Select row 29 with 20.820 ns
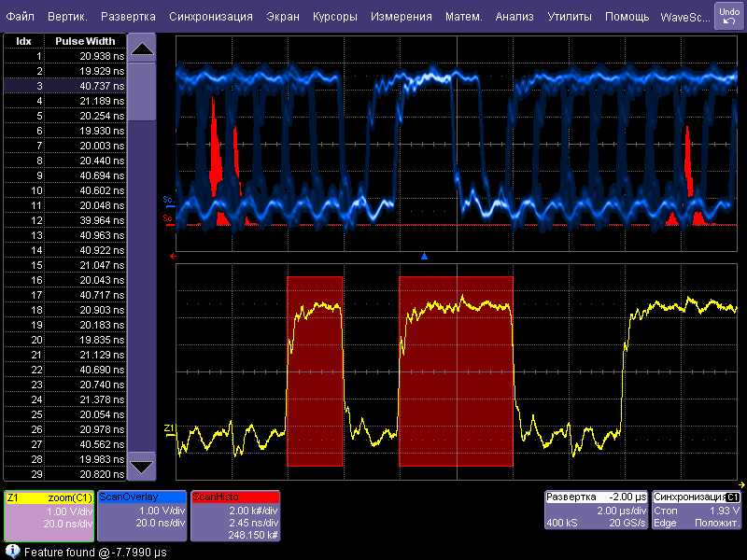This screenshot has width=747, height=560. click(64, 474)
